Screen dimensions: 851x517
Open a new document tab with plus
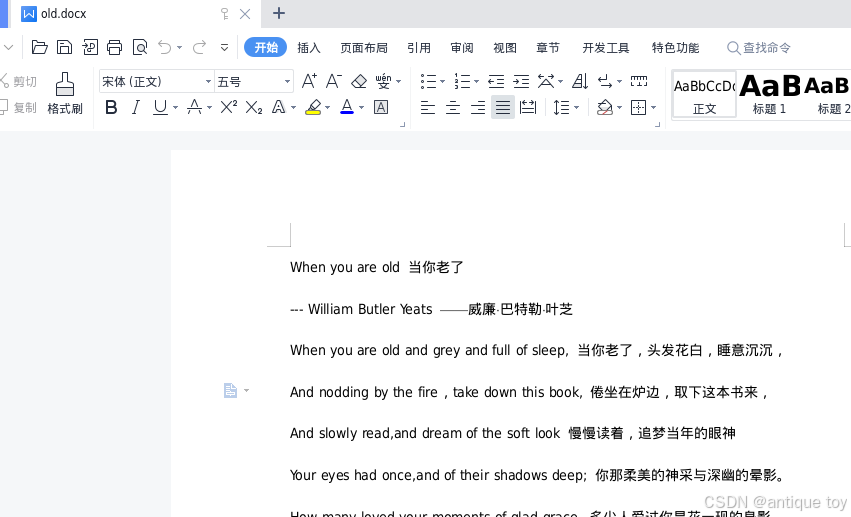point(278,13)
